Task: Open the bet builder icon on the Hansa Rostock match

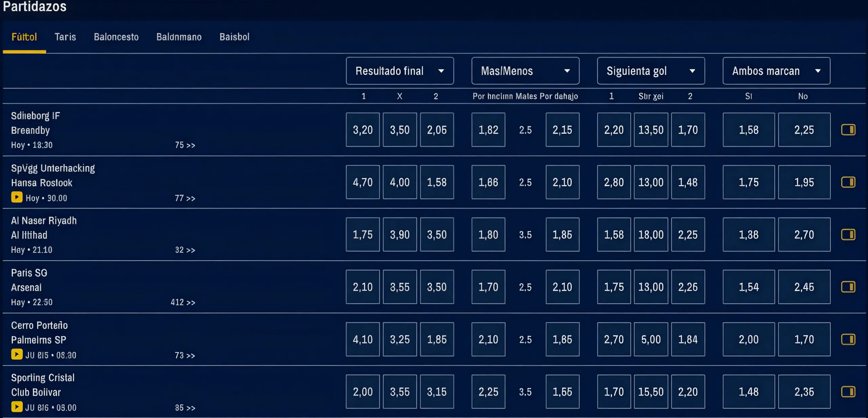Action: pyautogui.click(x=849, y=182)
